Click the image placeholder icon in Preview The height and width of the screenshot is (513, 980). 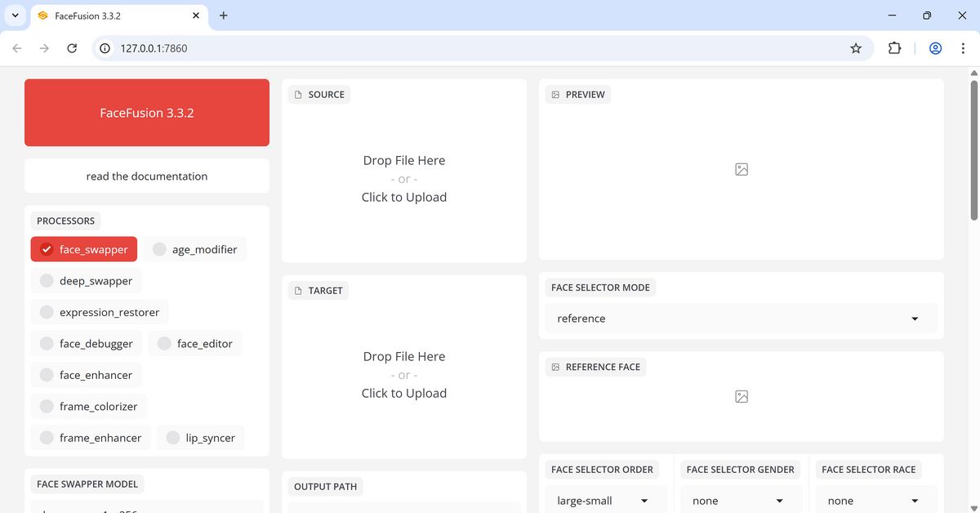pos(741,169)
